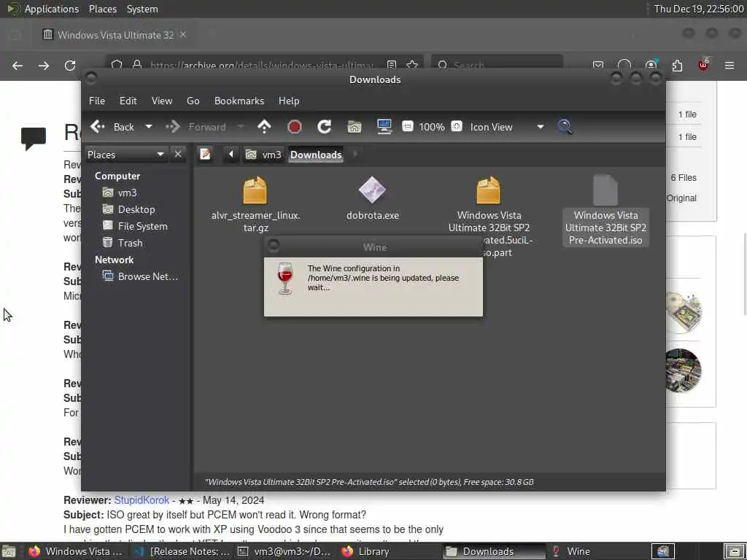Open Firefox extensions puzzle icon

tap(677, 65)
